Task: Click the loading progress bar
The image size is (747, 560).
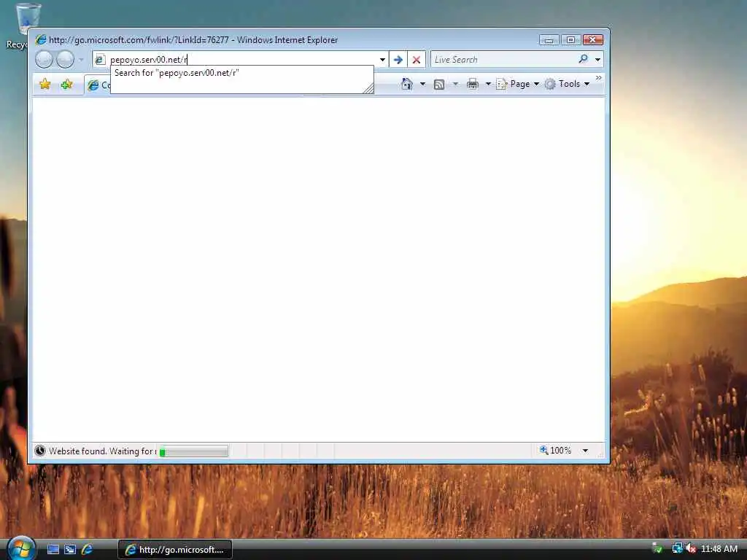Action: 193,451
